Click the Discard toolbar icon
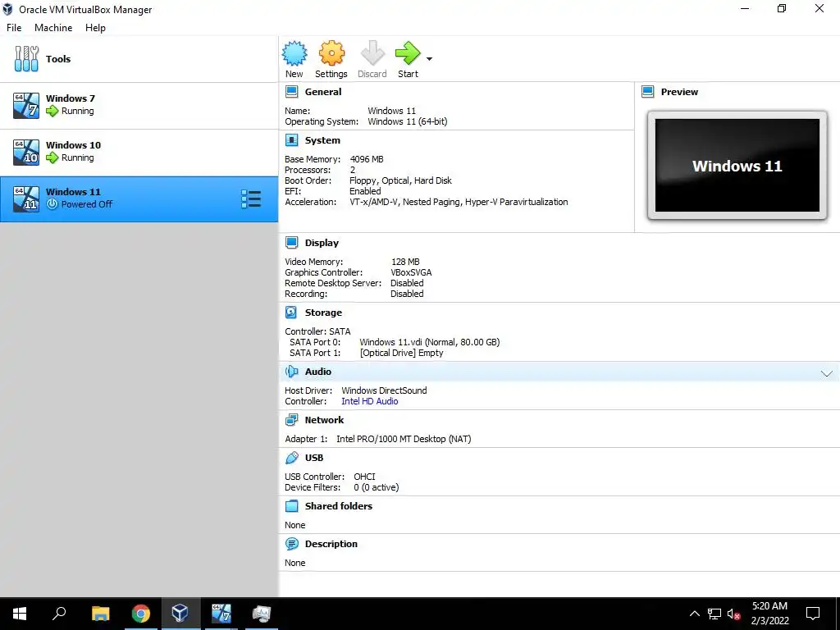This screenshot has width=840, height=630. coord(372,53)
